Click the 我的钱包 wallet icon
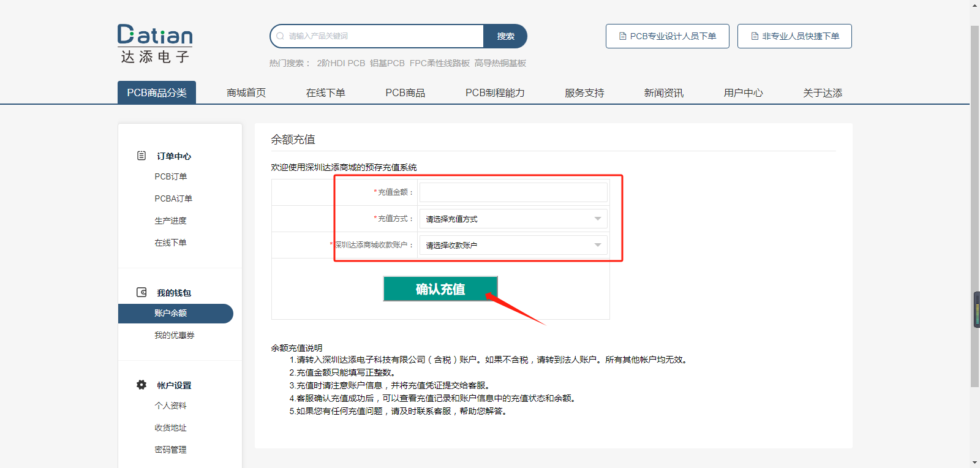Viewport: 980px width, 468px height. 141,292
